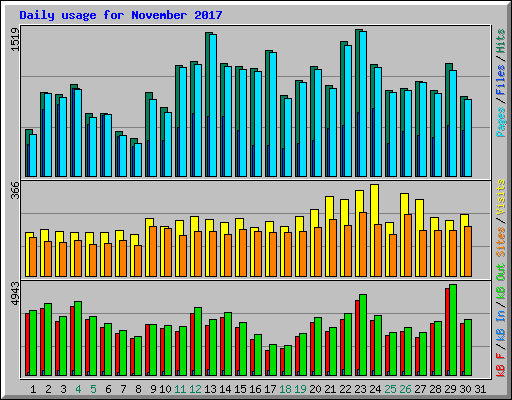Select weekend day 18 label

(x=285, y=389)
